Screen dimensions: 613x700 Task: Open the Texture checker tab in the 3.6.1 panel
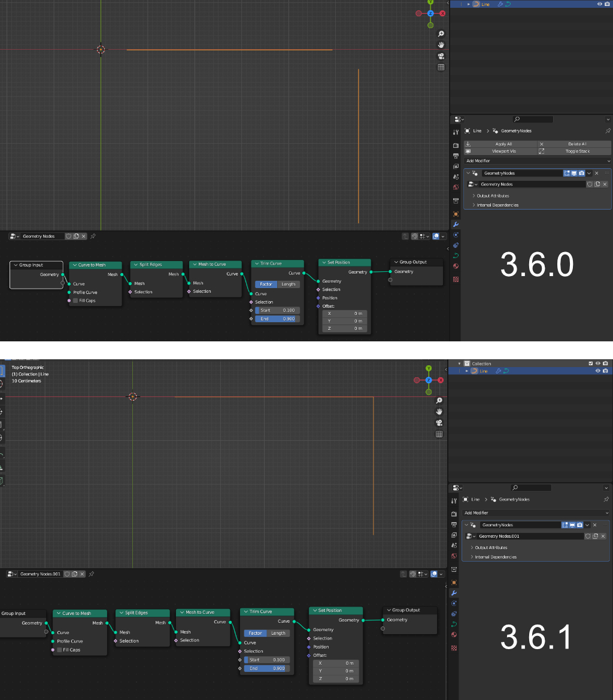454,649
